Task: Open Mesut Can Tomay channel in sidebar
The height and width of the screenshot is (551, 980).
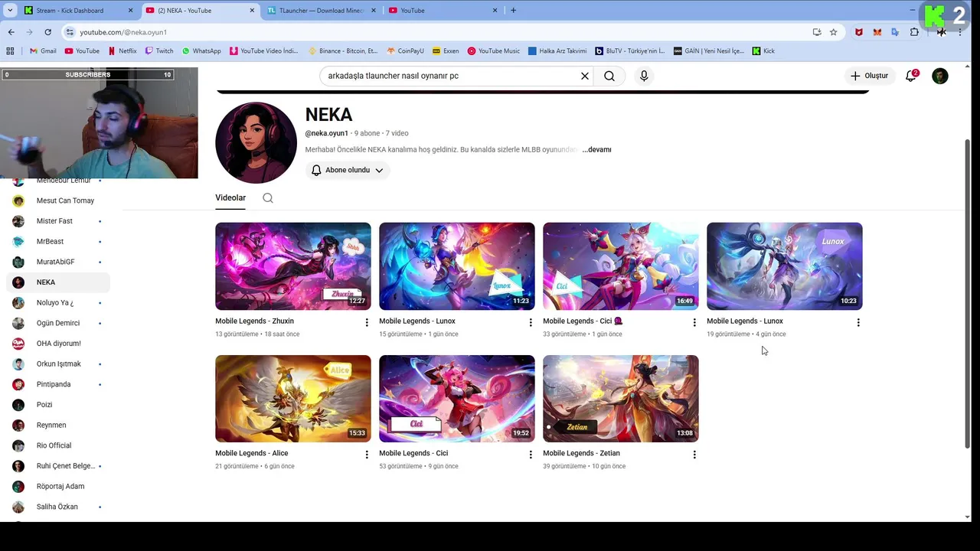Action: [x=57, y=201]
